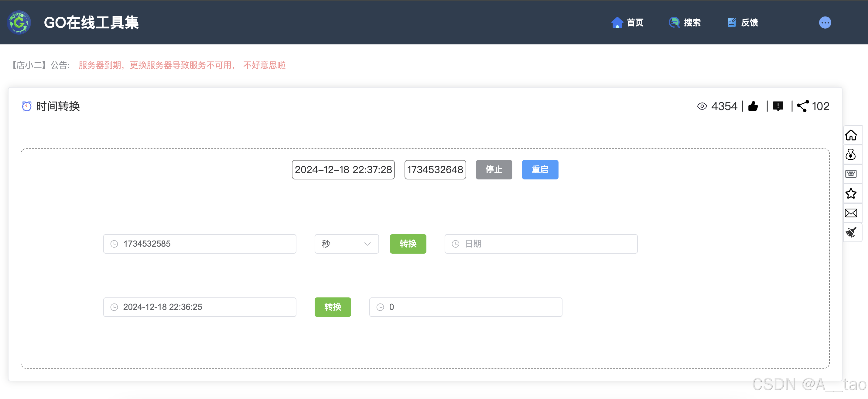Open the blue more-options ellipsis button
Screen dimensions: 868x399
tap(825, 23)
